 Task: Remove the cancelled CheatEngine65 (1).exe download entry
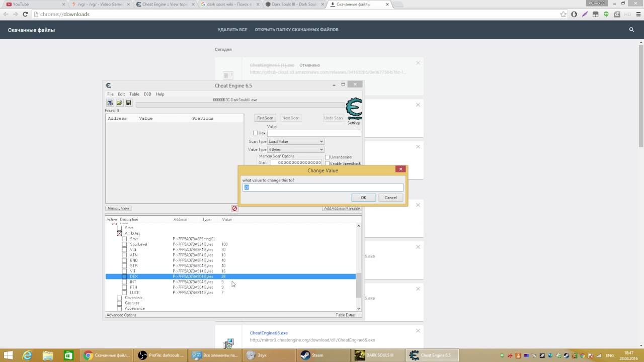(x=418, y=63)
